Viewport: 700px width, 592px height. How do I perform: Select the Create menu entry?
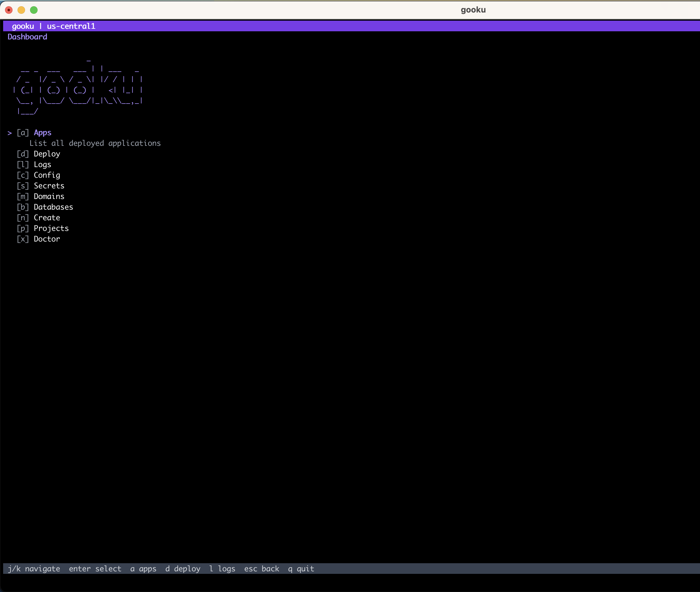(x=38, y=218)
